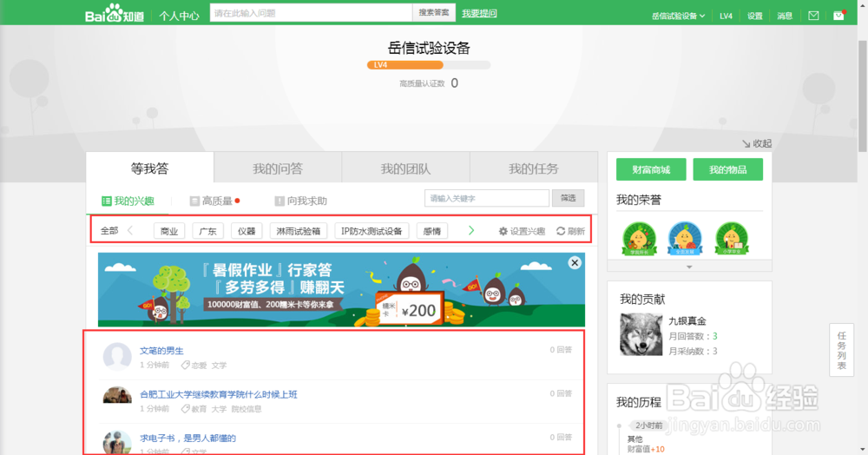Click the 大学 tag
Screen dimensions: 868x455
click(x=220, y=409)
